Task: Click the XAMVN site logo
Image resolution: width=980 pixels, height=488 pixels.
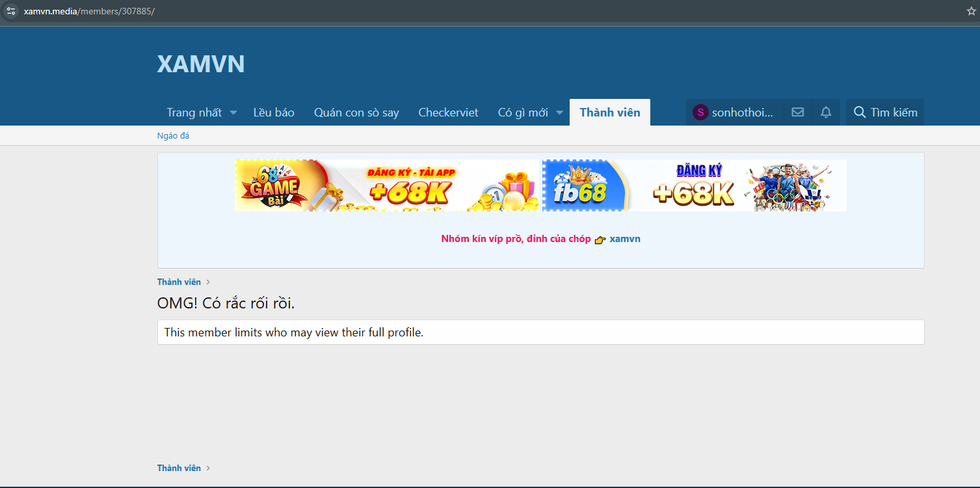Action: click(201, 64)
